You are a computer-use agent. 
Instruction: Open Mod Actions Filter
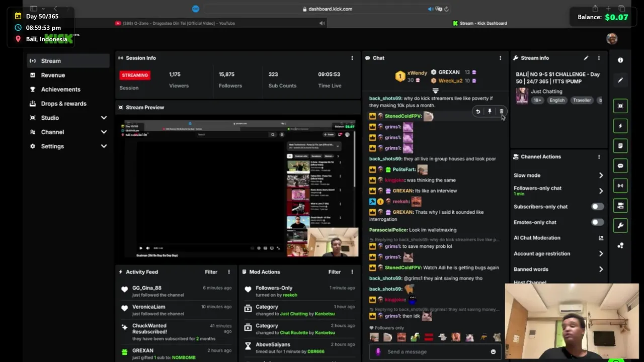(x=334, y=272)
